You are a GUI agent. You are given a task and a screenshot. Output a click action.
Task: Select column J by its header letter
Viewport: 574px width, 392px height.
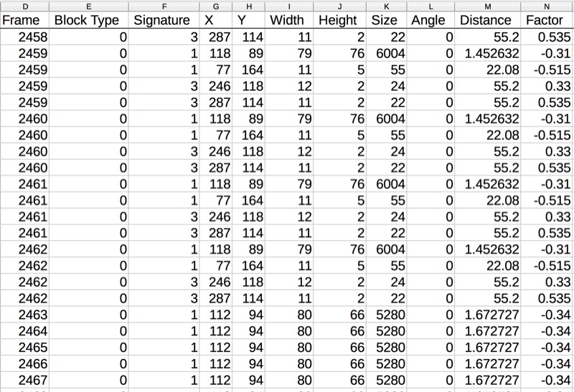(x=339, y=6)
